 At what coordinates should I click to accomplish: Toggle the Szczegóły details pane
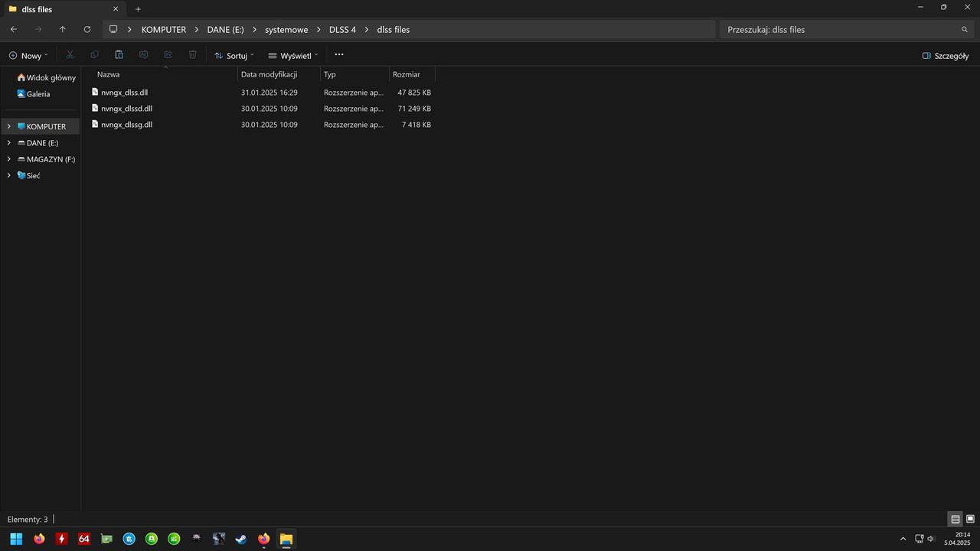click(946, 56)
